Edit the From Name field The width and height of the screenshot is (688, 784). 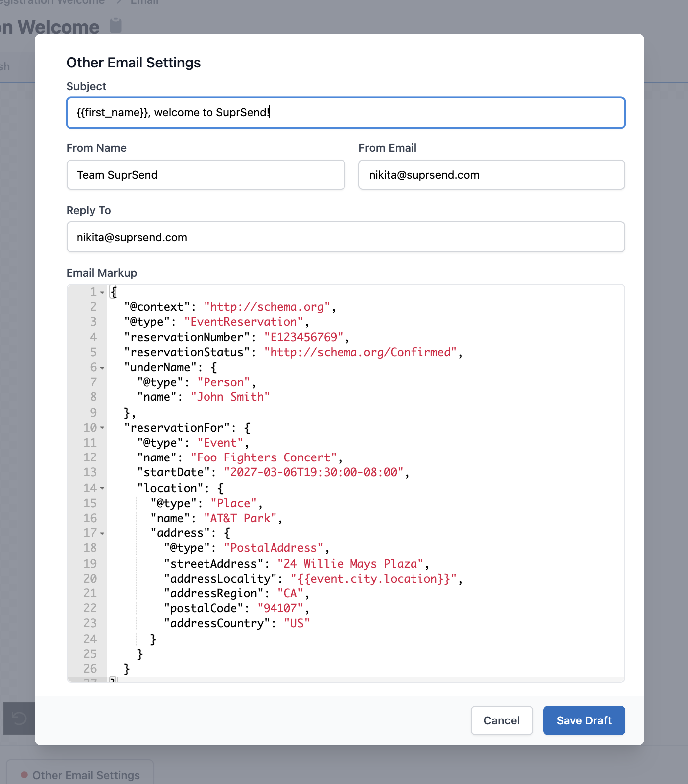[x=206, y=175]
